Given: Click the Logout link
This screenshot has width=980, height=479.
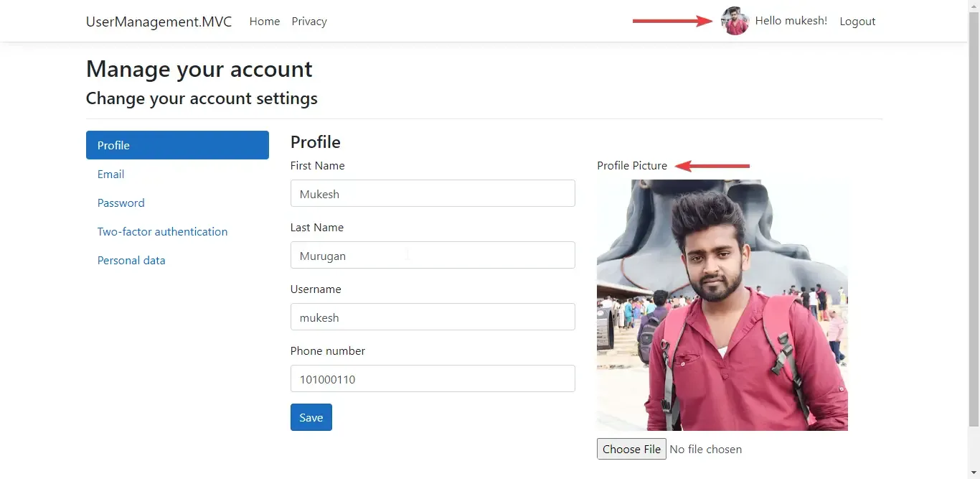Looking at the screenshot, I should [857, 21].
